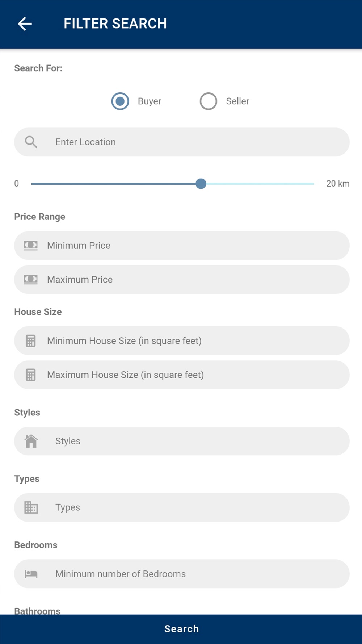Choose the Seller label option
This screenshot has height=644, width=362.
click(x=237, y=101)
